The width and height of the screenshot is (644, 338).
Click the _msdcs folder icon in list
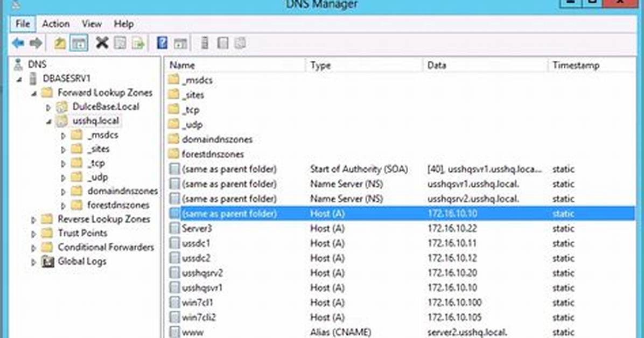pos(174,80)
